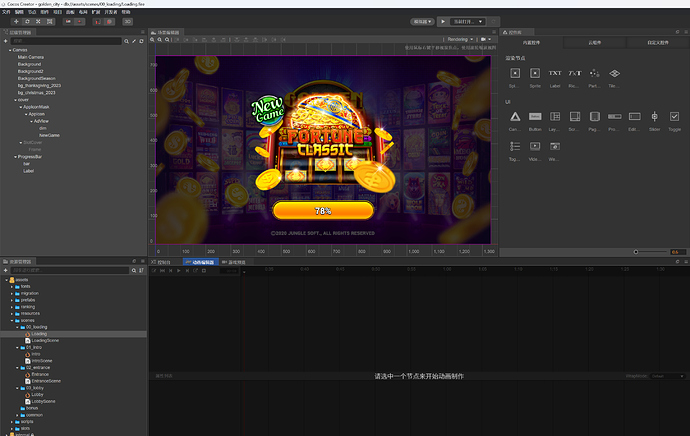Click the asset search input field
The height and width of the screenshot is (436, 690).
(70, 270)
